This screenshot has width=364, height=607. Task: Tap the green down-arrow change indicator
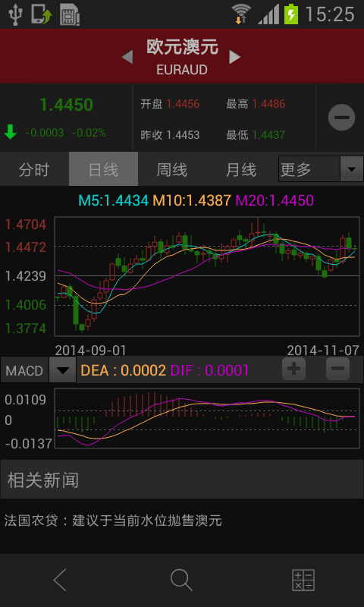click(x=11, y=132)
